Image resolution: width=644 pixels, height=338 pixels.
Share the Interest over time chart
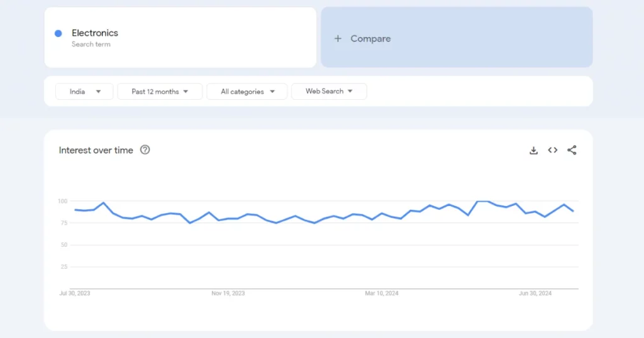[572, 150]
